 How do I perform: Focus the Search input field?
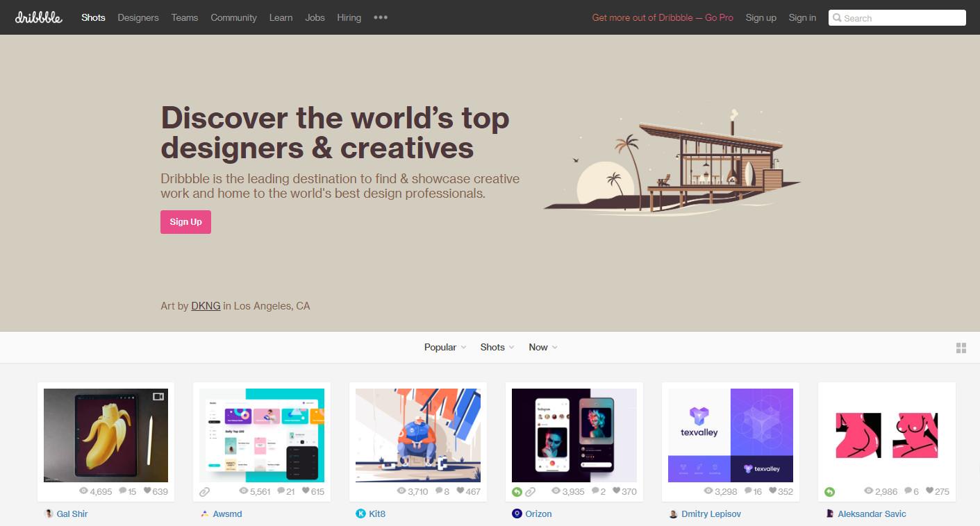pyautogui.click(x=897, y=18)
